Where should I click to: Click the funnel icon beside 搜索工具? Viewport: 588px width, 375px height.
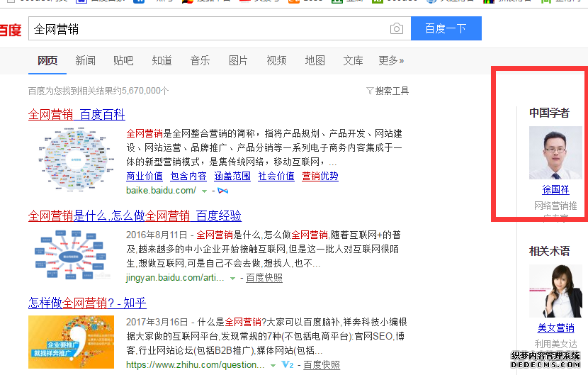(370, 91)
